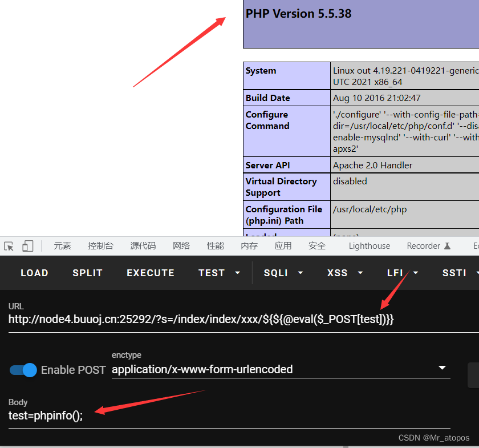Image resolution: width=479 pixels, height=448 pixels.
Task: Open the enctype selection dropdown
Action: (443, 369)
